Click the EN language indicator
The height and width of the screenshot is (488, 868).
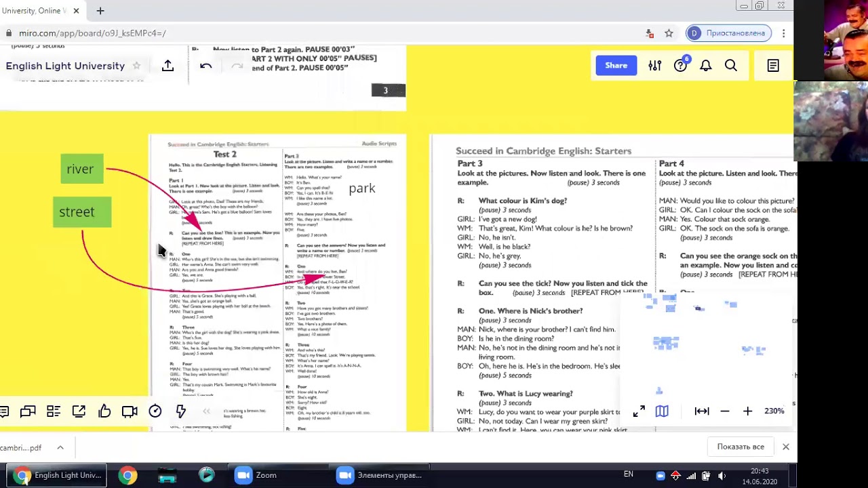point(629,474)
